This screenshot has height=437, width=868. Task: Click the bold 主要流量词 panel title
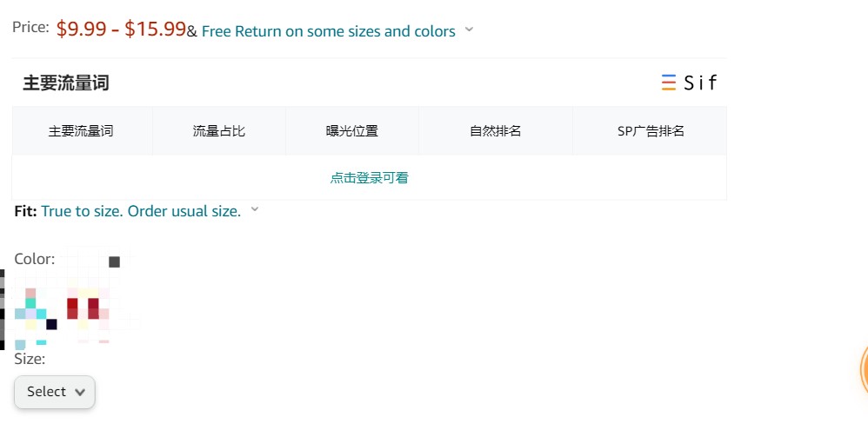(x=66, y=83)
